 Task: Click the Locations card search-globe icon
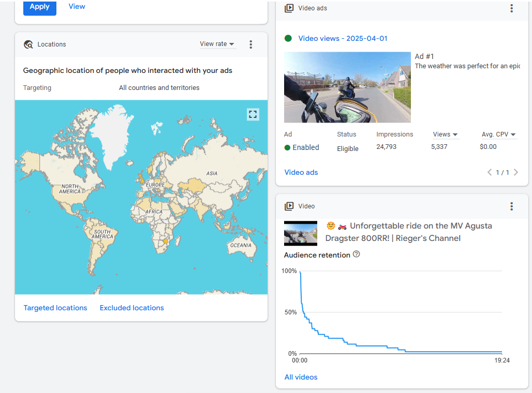28,44
